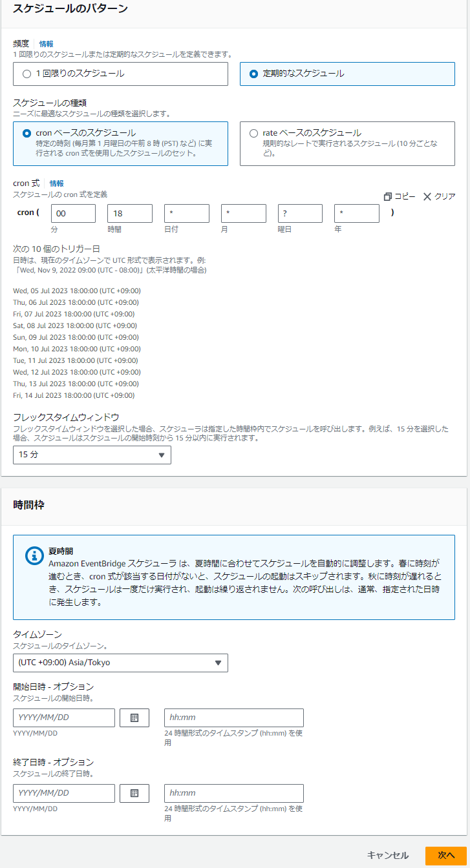
Task: Select trigger date Sat, 08 Jul 2023 text
Action: point(75,325)
